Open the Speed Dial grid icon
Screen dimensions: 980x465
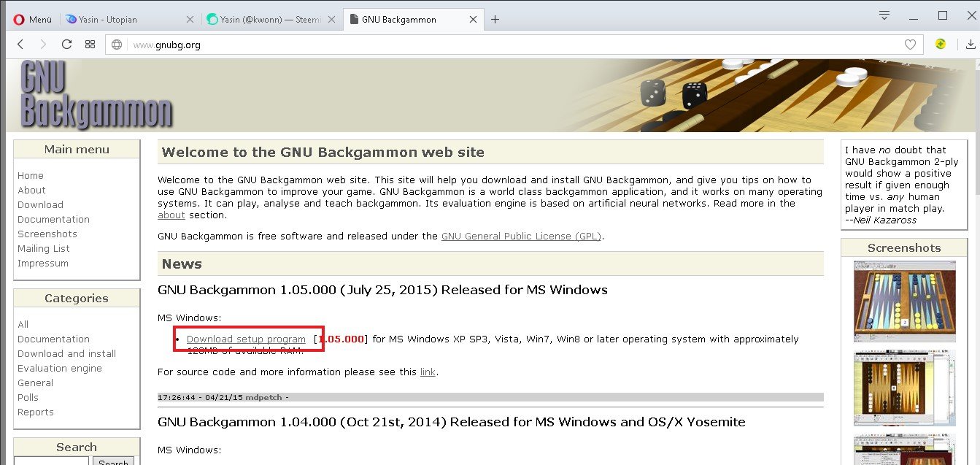click(90, 45)
